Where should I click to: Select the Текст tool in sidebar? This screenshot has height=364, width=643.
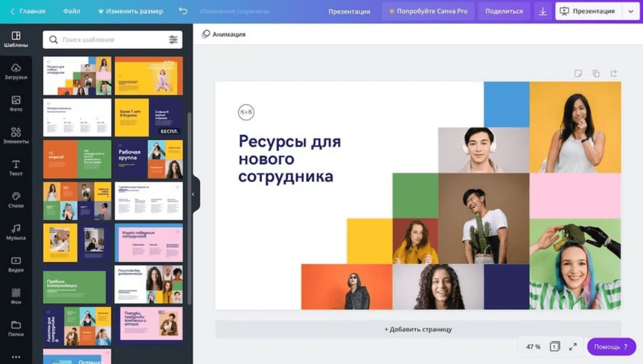click(16, 168)
